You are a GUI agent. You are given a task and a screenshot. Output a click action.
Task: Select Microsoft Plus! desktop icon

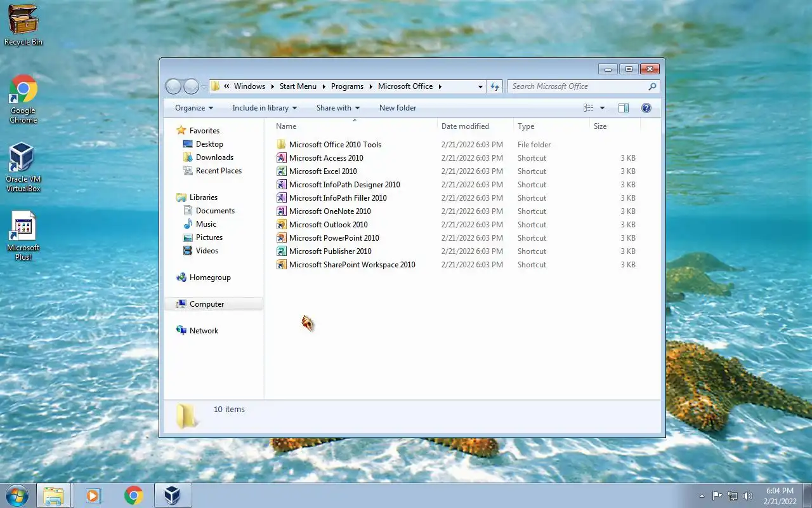tap(23, 236)
